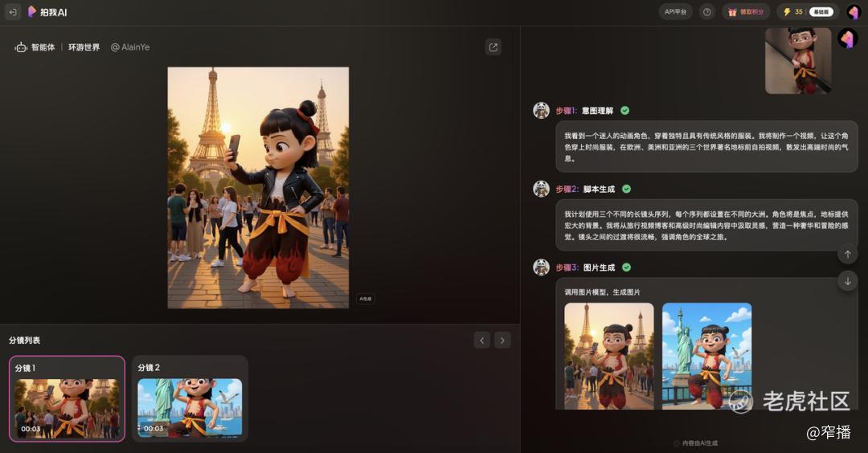The width and height of the screenshot is (868, 453).
Task: Click the main Eiffel Tower preview image
Action: coord(258,187)
